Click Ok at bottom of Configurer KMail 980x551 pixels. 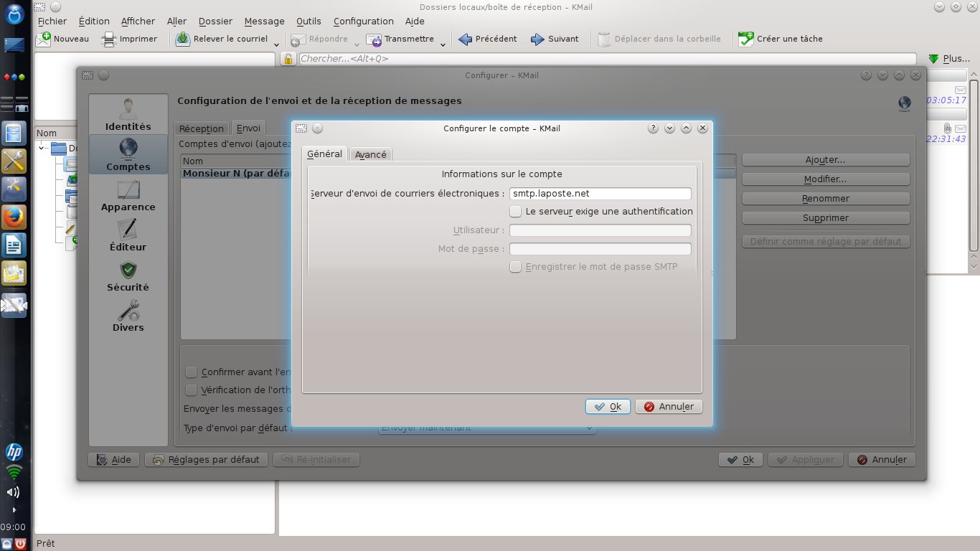pyautogui.click(x=741, y=459)
